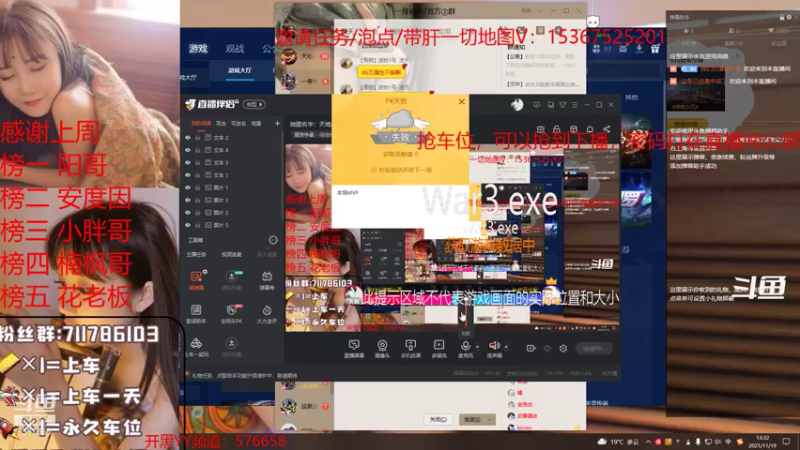Add a 手机投屏 phone cast source

(x=410, y=349)
